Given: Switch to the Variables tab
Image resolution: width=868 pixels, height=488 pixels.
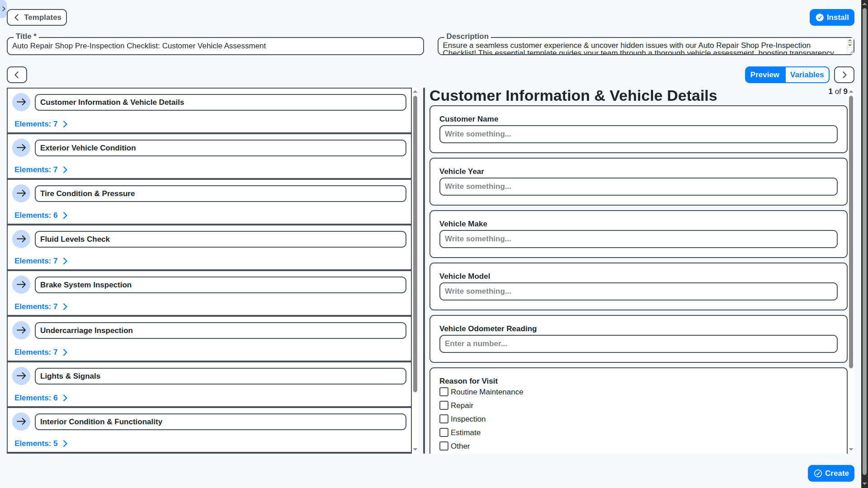Looking at the screenshot, I should (x=807, y=75).
